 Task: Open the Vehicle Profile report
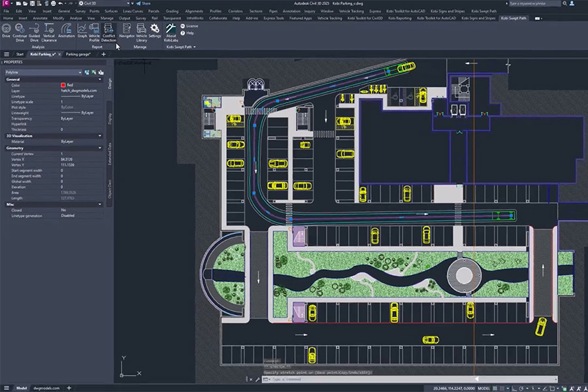[94, 33]
